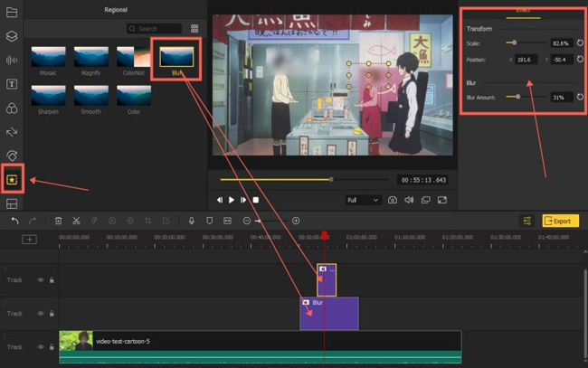588x368 pixels.
Task: Redo the last edit
Action: [33, 221]
